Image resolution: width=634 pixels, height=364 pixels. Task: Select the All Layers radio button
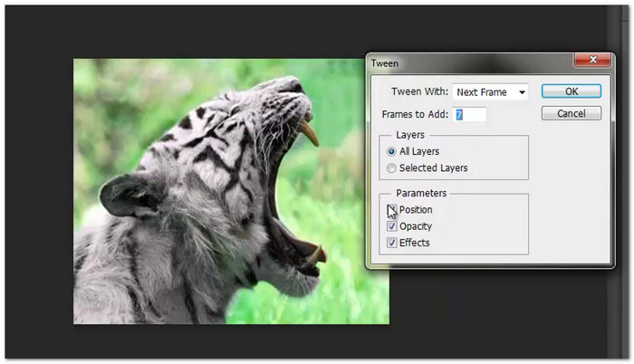[391, 152]
